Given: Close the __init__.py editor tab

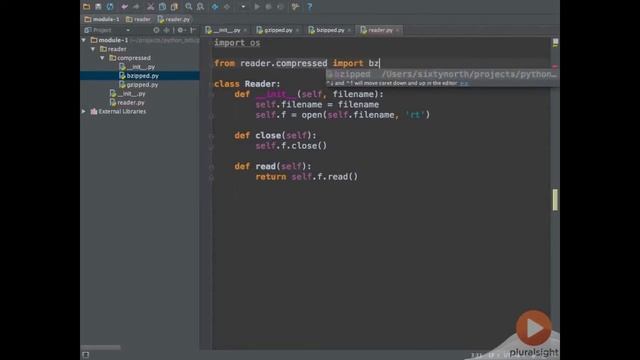Looking at the screenshot, I should [245, 30].
